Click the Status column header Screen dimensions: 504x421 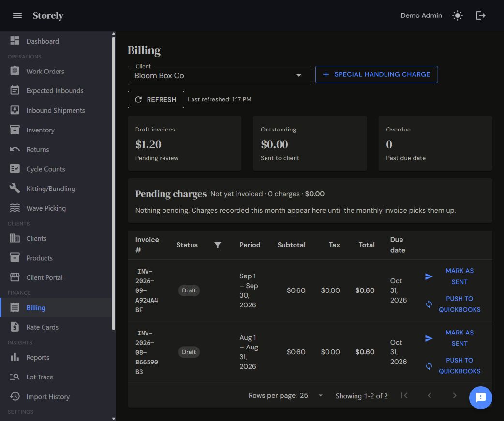click(x=187, y=245)
